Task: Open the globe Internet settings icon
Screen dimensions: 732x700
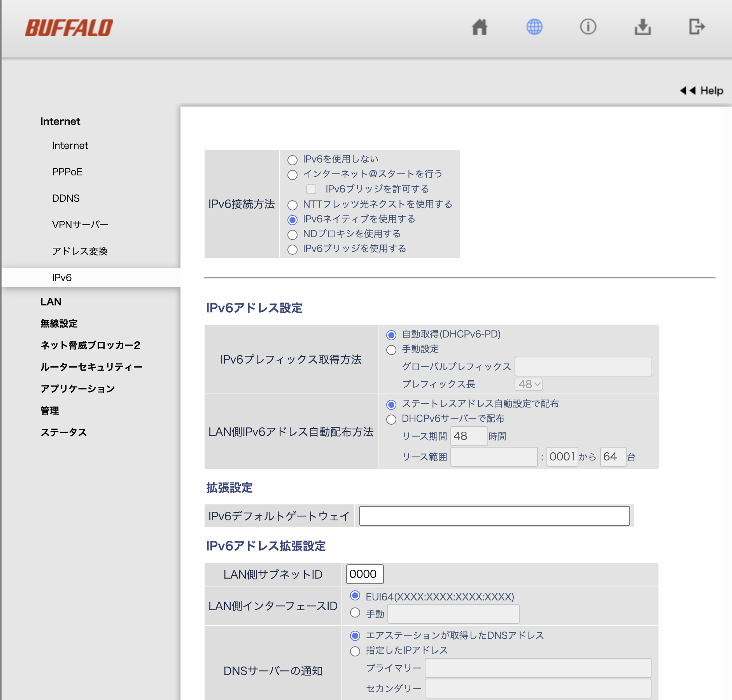Action: point(534,27)
